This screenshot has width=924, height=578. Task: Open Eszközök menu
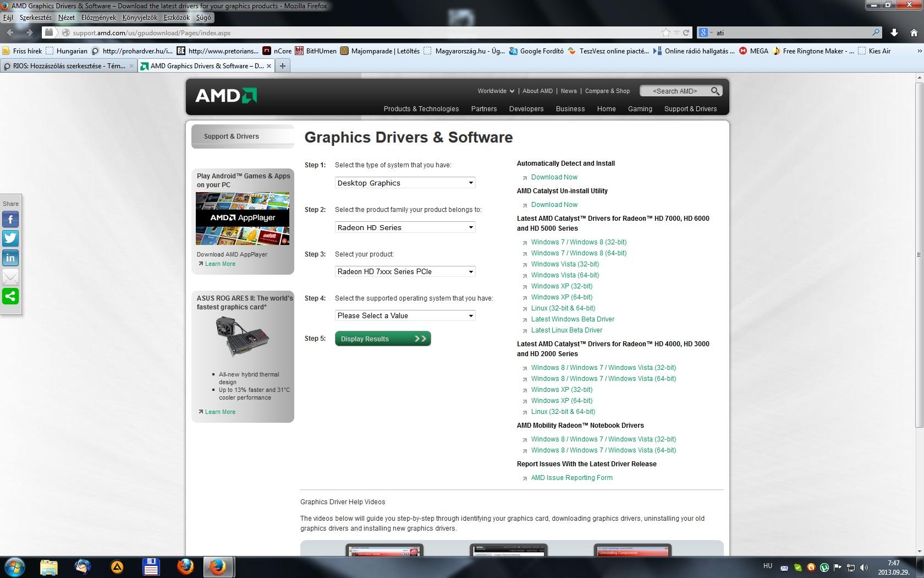(x=177, y=17)
